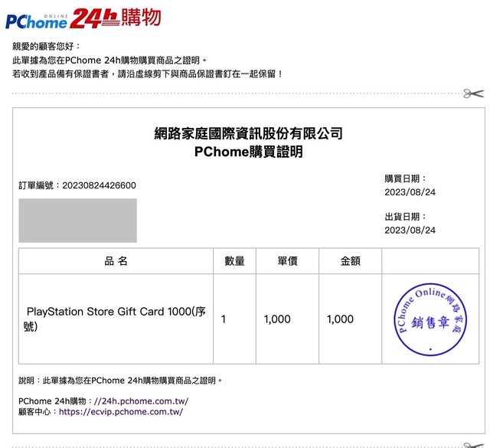The height and width of the screenshot is (448, 490).
Task: Select the 單價 column header
Action: click(287, 261)
